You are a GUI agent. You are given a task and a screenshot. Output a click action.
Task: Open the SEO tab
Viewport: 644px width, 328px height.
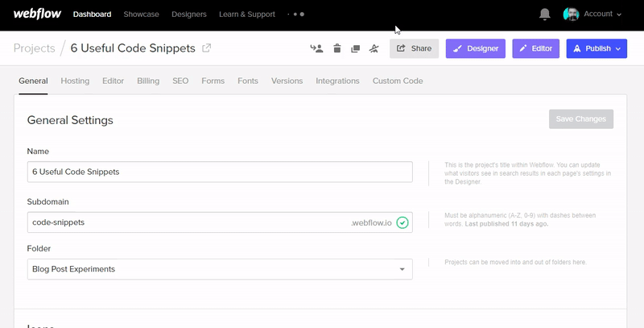click(180, 81)
